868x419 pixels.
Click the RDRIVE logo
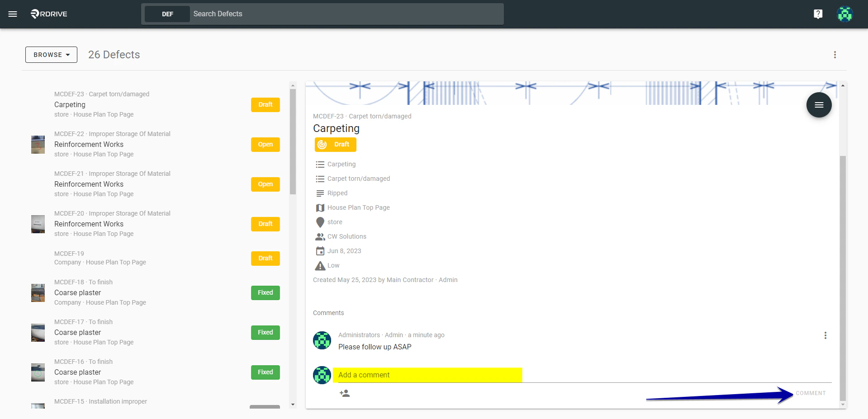pyautogui.click(x=49, y=14)
